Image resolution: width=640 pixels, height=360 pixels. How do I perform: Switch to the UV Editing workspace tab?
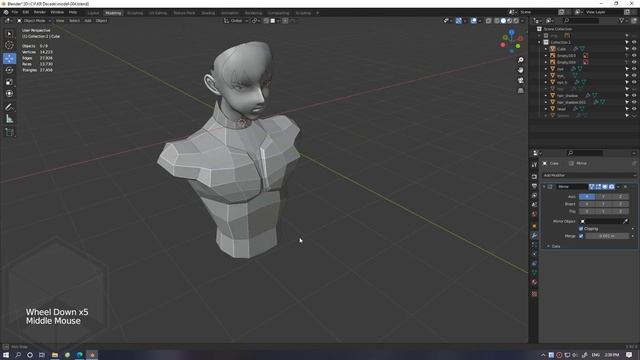pos(158,13)
